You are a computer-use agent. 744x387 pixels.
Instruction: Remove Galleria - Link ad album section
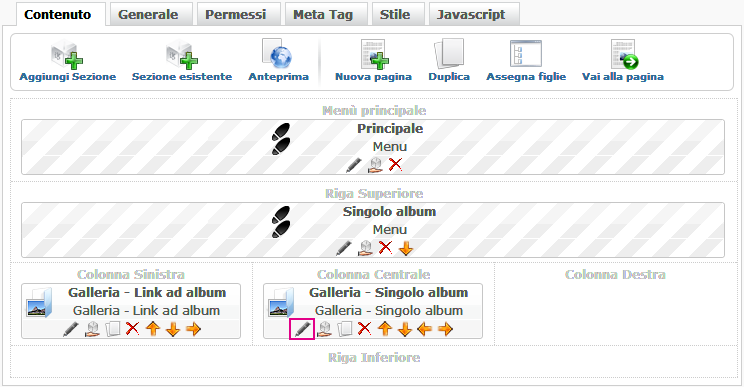tap(132, 328)
